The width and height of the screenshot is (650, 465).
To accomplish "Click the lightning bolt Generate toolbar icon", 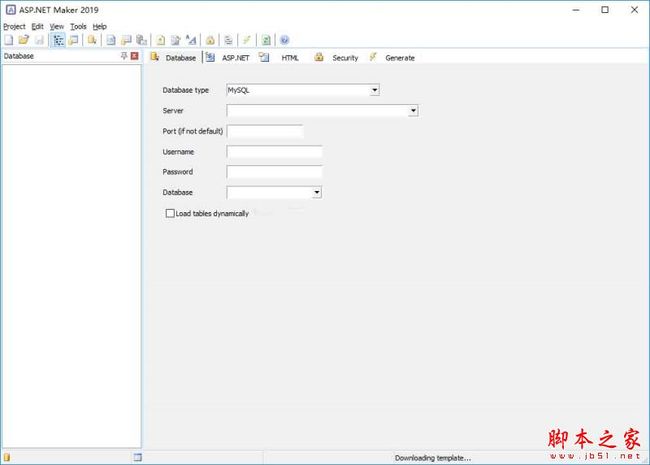I will tap(247, 40).
